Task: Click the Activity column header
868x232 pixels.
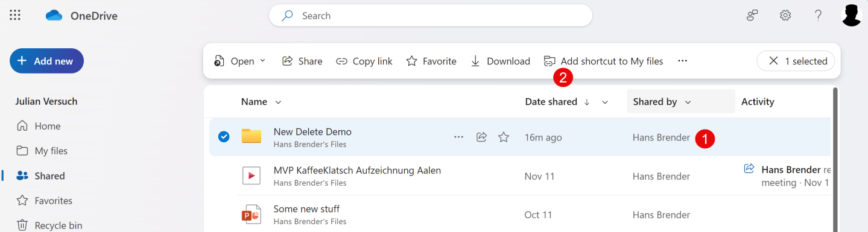Action: click(758, 102)
